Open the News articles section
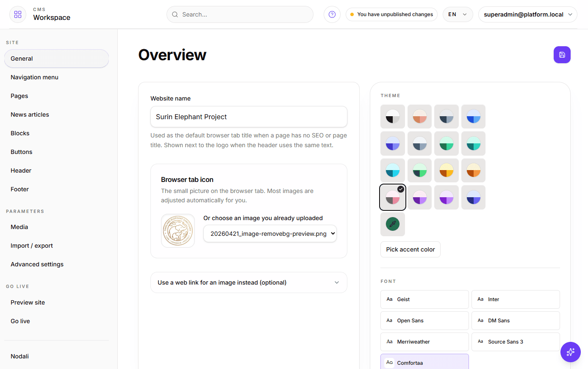The width and height of the screenshot is (588, 369). tap(30, 115)
